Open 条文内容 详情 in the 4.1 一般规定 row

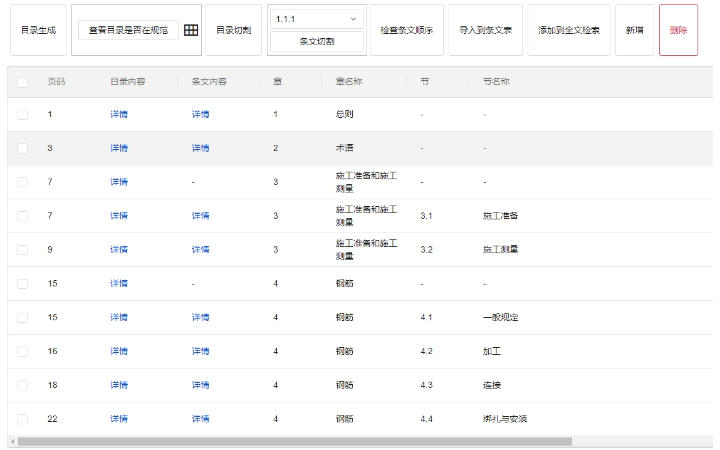tap(200, 317)
